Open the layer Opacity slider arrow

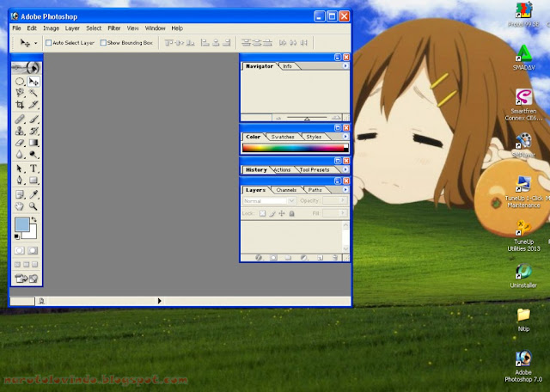[344, 200]
